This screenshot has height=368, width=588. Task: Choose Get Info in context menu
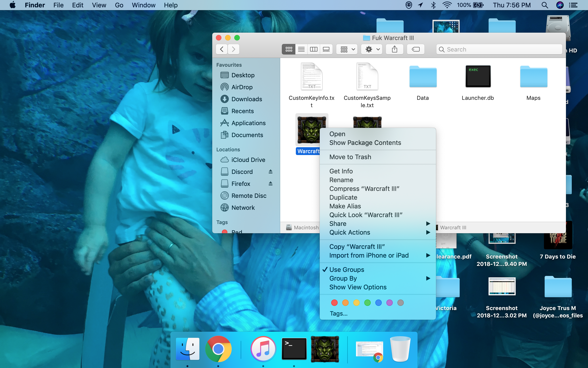[378, 171]
